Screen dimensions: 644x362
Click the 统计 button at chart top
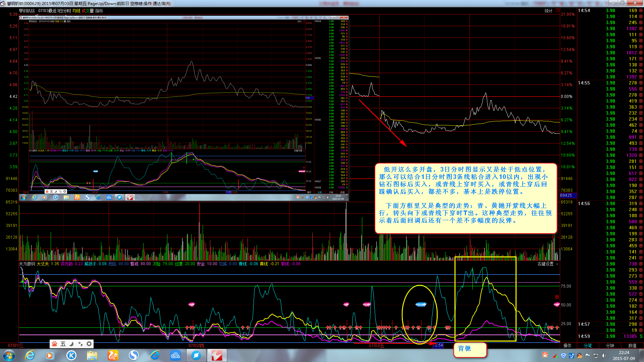(548, 11)
